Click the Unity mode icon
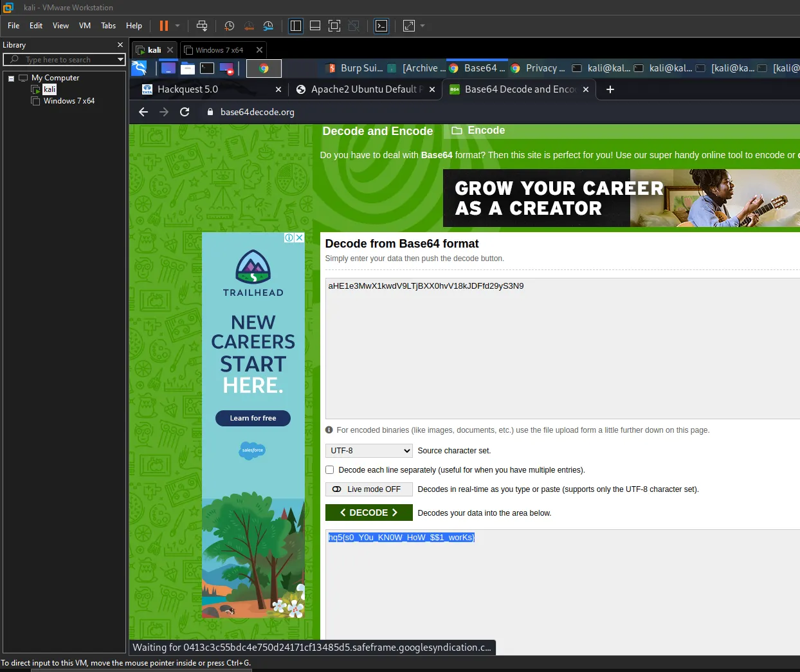Viewport: 800px width, 672px height. 354,26
